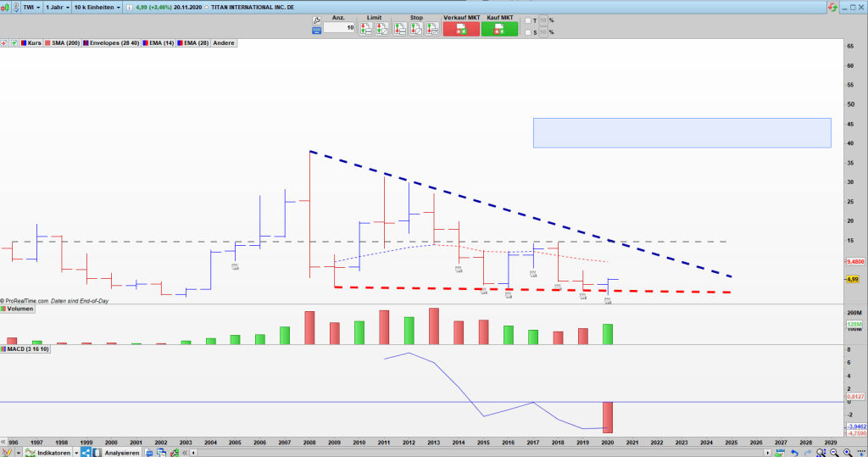Image resolution: width=868 pixels, height=457 pixels.
Task: Click the light blue rectangle on chart
Action: point(682,132)
